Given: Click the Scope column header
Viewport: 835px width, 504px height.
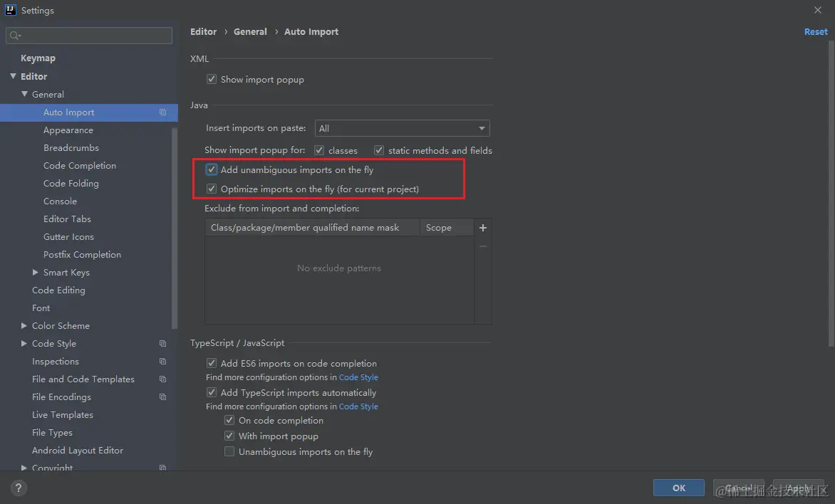Looking at the screenshot, I should tap(447, 228).
